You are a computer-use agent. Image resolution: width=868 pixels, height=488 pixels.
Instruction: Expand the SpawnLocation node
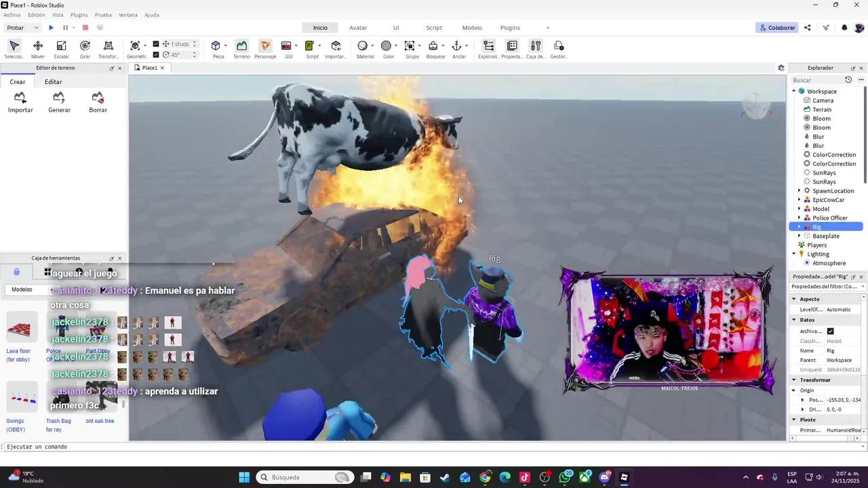800,191
